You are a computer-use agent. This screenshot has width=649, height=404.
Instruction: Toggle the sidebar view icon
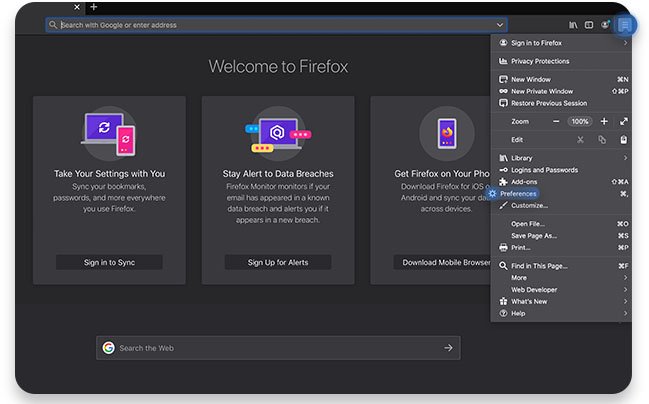coord(589,25)
